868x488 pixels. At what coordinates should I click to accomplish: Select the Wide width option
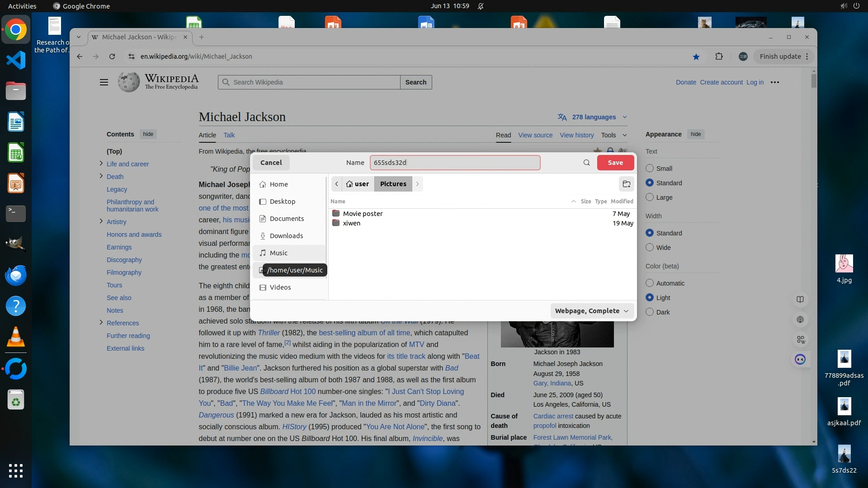[x=650, y=248]
